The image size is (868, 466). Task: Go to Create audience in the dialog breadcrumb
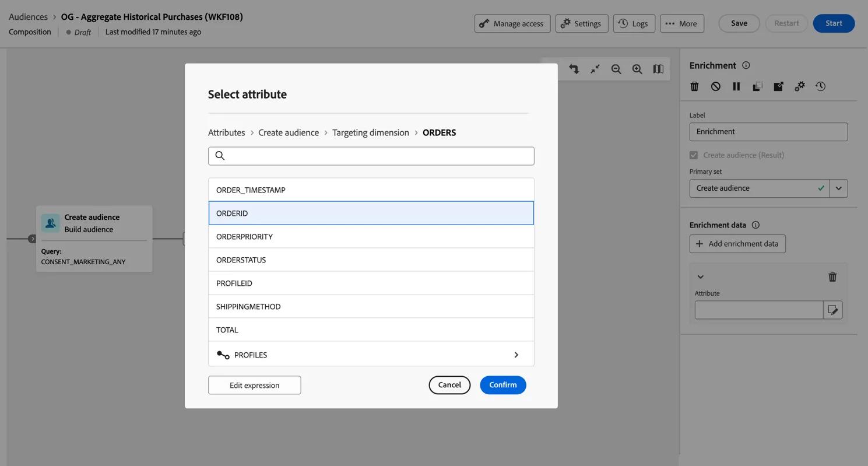point(289,132)
